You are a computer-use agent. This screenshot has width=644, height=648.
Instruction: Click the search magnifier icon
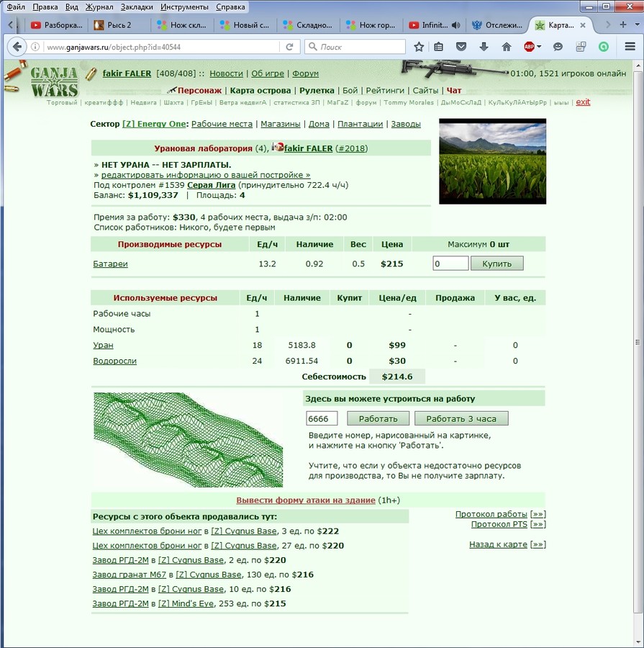[313, 47]
